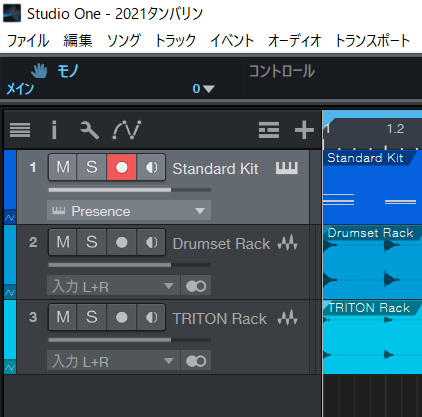This screenshot has width=422, height=417.
Task: Click the Studio One app icon
Action: pyautogui.click(x=12, y=13)
